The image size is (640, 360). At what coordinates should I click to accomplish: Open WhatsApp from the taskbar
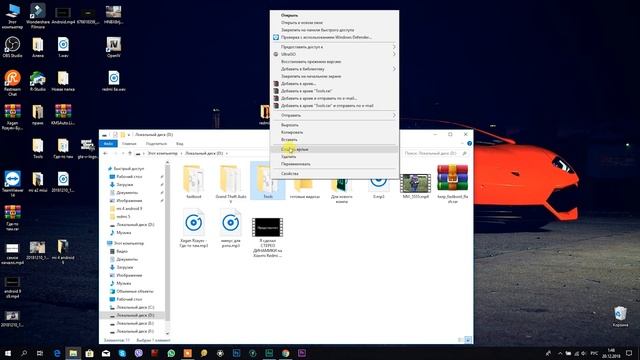tap(171, 353)
